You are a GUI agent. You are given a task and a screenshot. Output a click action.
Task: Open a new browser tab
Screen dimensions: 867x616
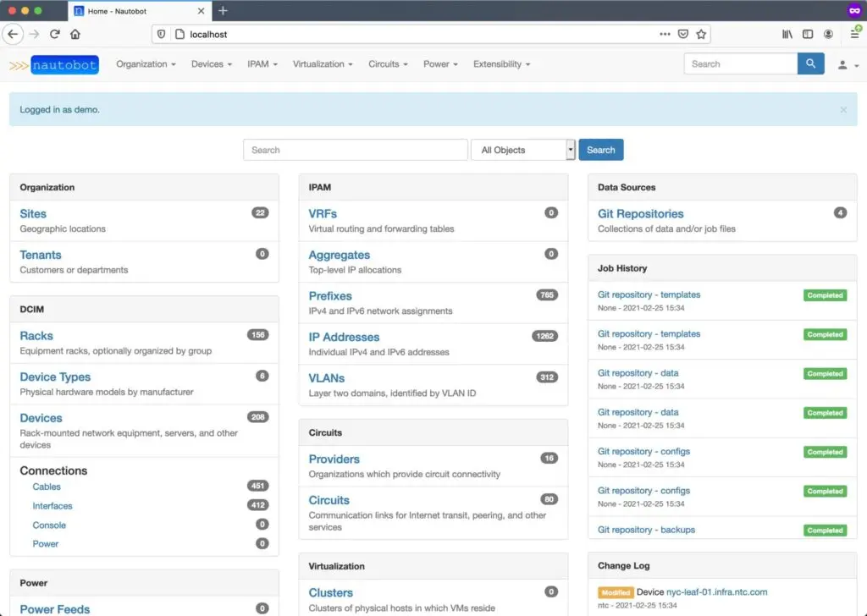(223, 10)
